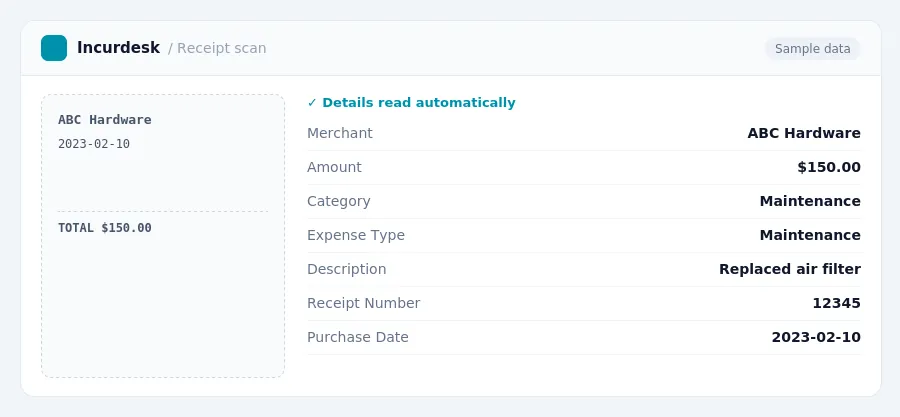Image resolution: width=900 pixels, height=417 pixels.
Task: Select the Maintenance value in Expense Type row
Action: click(810, 235)
